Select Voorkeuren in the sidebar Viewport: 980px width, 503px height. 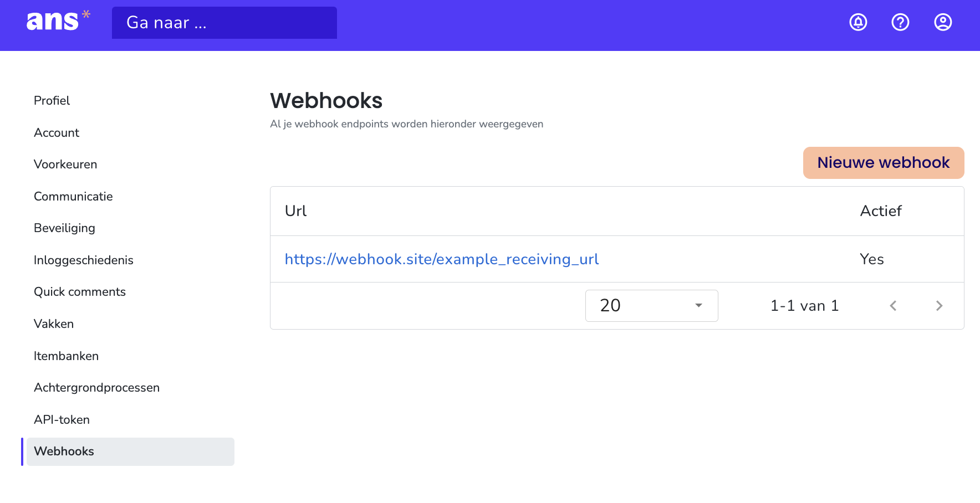pos(65,165)
